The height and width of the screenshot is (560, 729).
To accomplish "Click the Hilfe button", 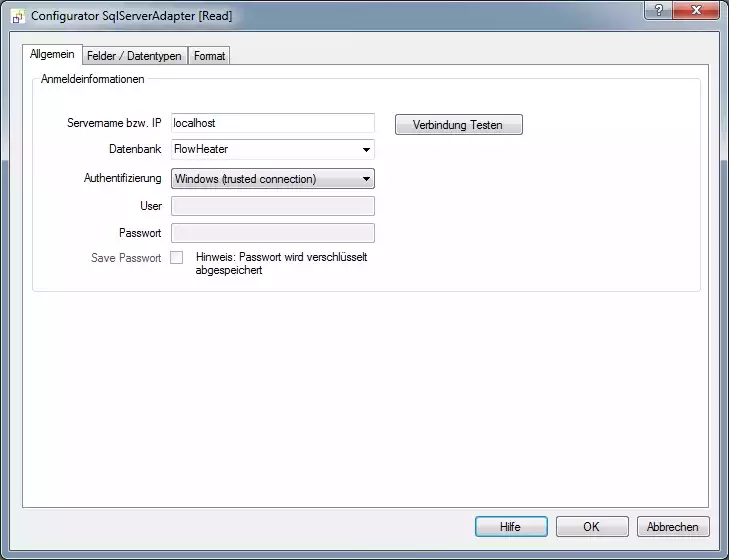I will coord(510,527).
